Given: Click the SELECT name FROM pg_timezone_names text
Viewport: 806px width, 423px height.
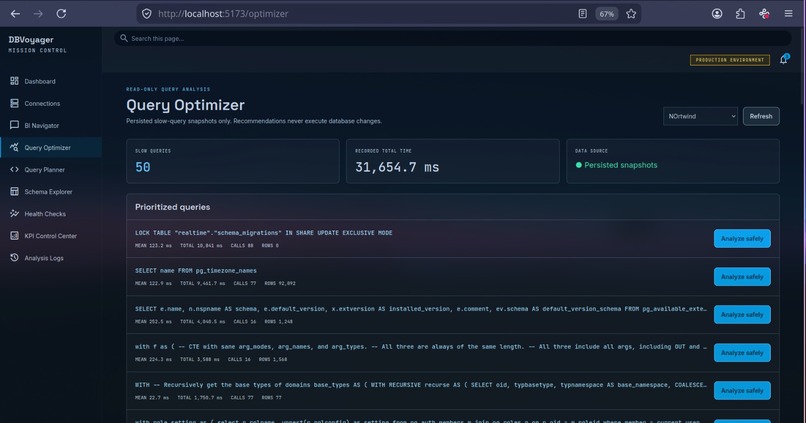Looking at the screenshot, I should click(195, 271).
